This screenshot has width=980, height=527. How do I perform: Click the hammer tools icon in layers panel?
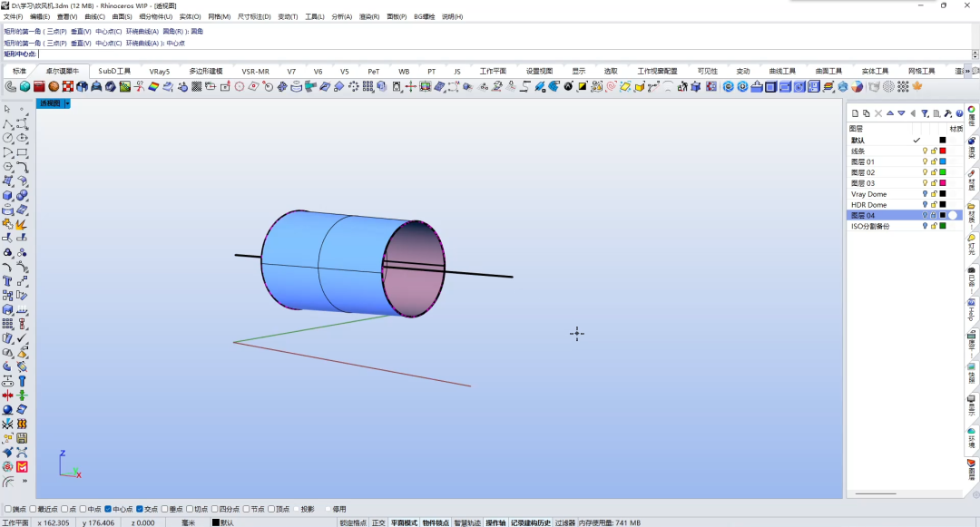[x=947, y=113]
